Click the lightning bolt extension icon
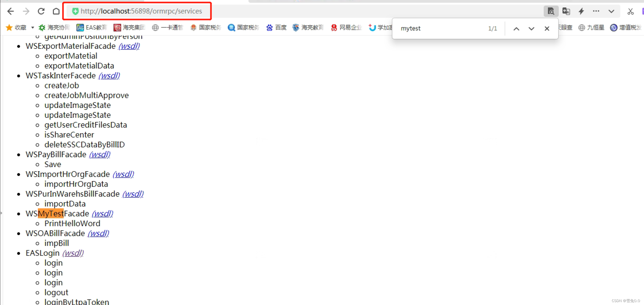 (x=581, y=11)
